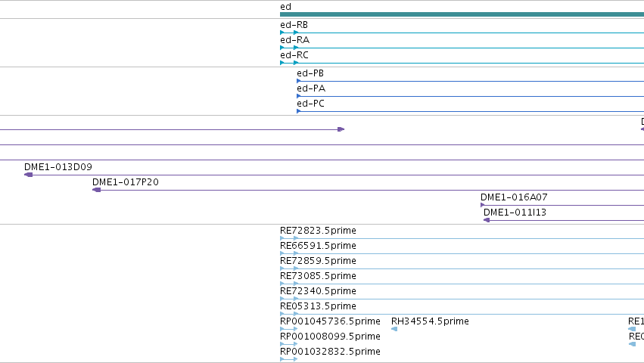Select RE72340.5prime EST label
This screenshot has height=363, width=644.
pos(318,291)
